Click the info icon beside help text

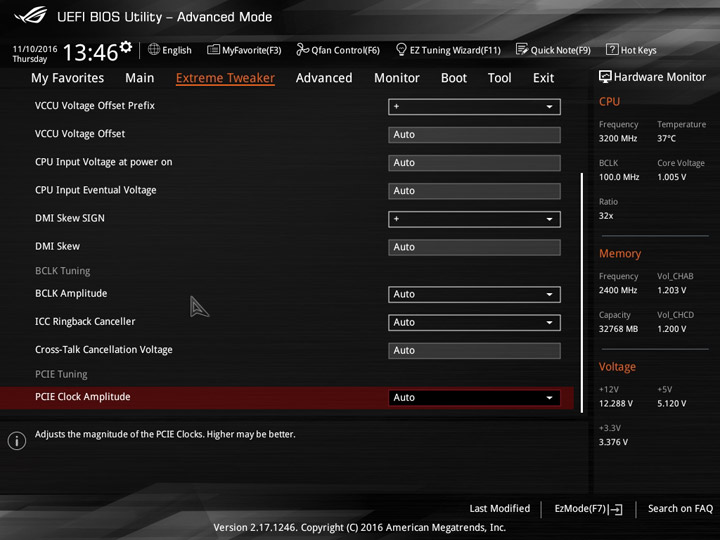[17, 441]
